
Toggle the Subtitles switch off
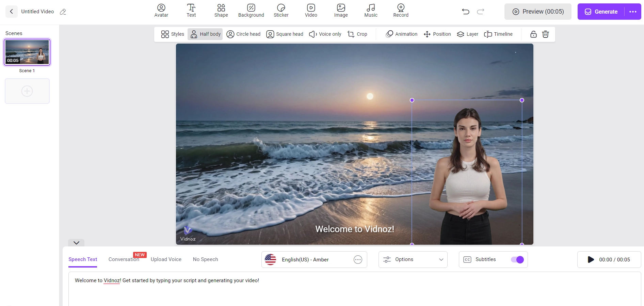pyautogui.click(x=517, y=260)
